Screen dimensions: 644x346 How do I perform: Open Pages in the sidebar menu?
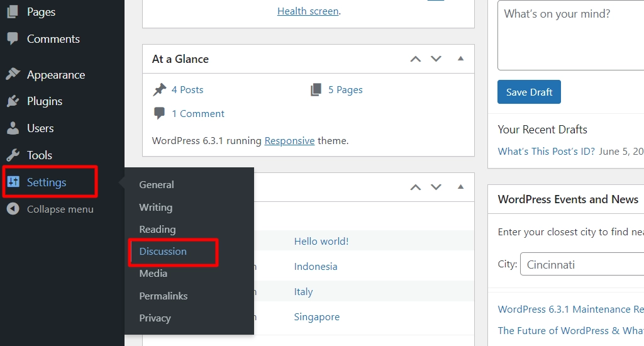click(x=41, y=12)
